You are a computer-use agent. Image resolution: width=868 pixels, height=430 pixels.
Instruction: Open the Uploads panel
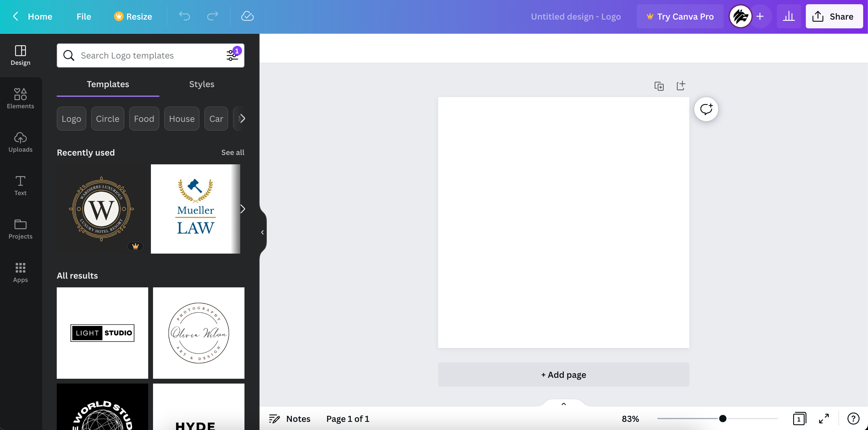tap(21, 143)
